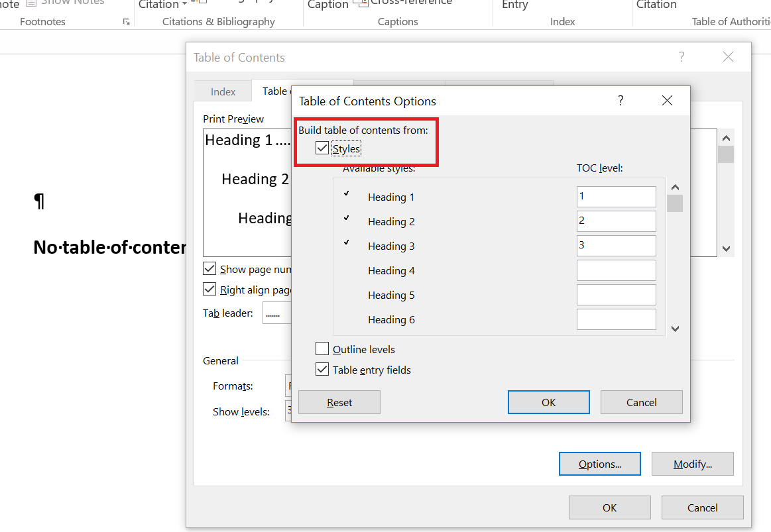The height and width of the screenshot is (532, 771).
Task: Click the styles list scrollbar thumb
Action: 675,203
